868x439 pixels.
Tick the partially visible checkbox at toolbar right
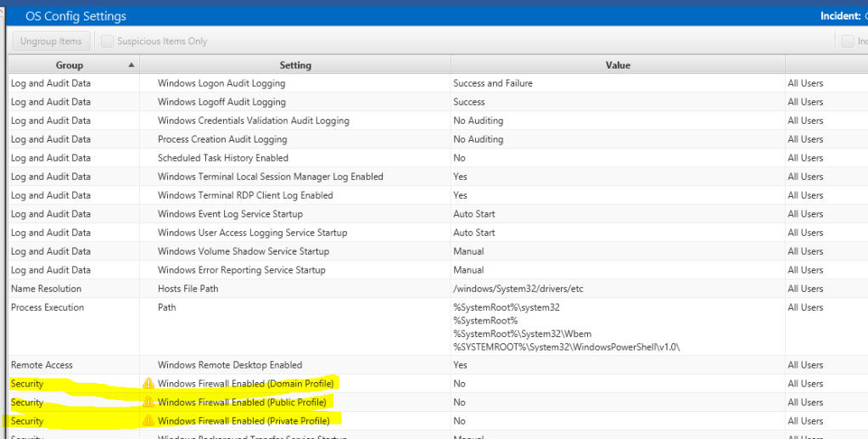click(848, 42)
